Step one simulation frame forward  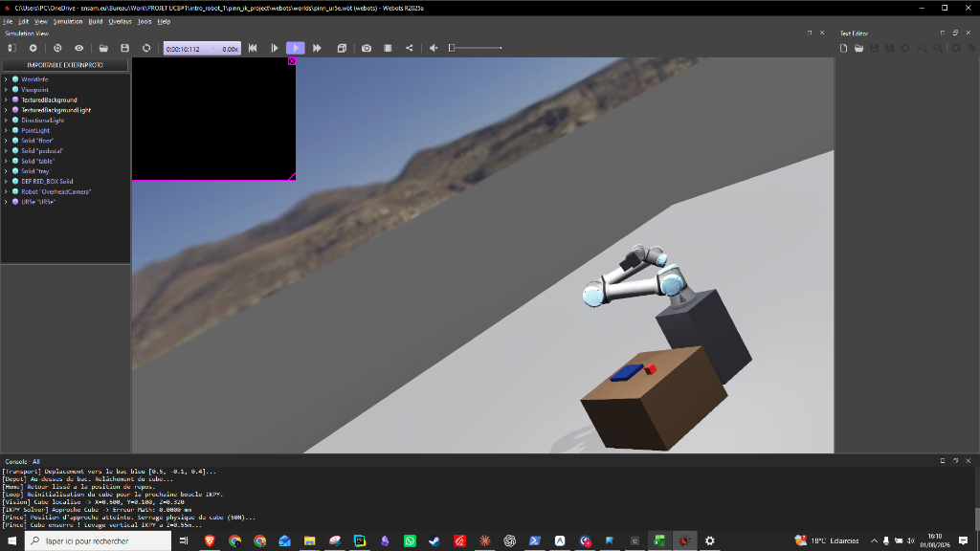coord(275,48)
